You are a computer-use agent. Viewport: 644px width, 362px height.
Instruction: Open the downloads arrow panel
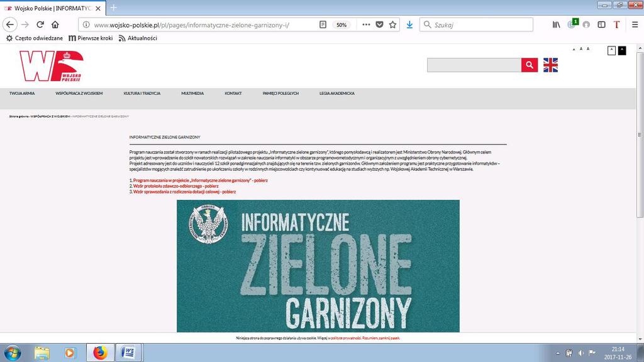(409, 25)
